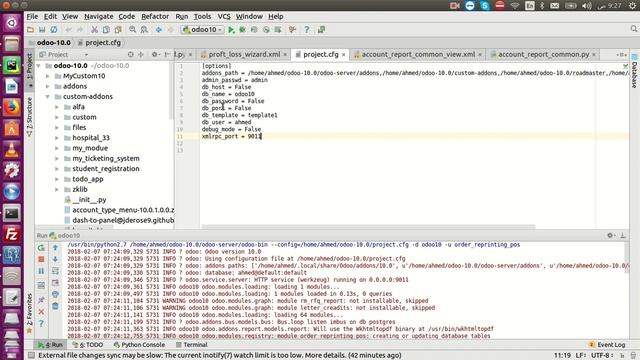The image size is (640, 360).
Task: Open the Event Log
Action: pos(607,345)
